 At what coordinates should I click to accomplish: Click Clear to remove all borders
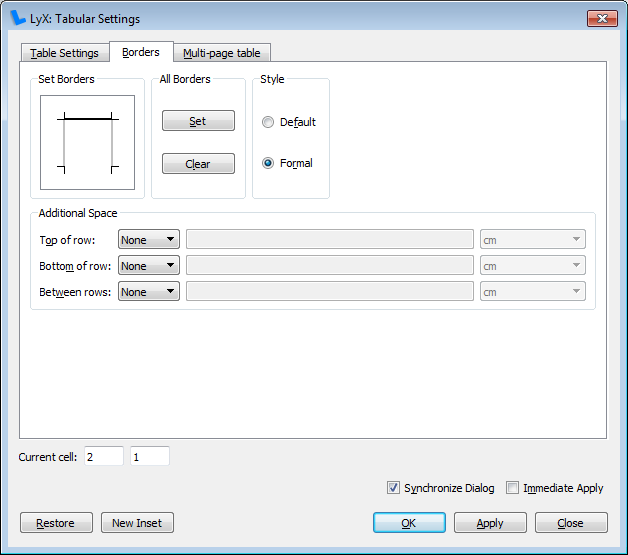pyautogui.click(x=198, y=163)
